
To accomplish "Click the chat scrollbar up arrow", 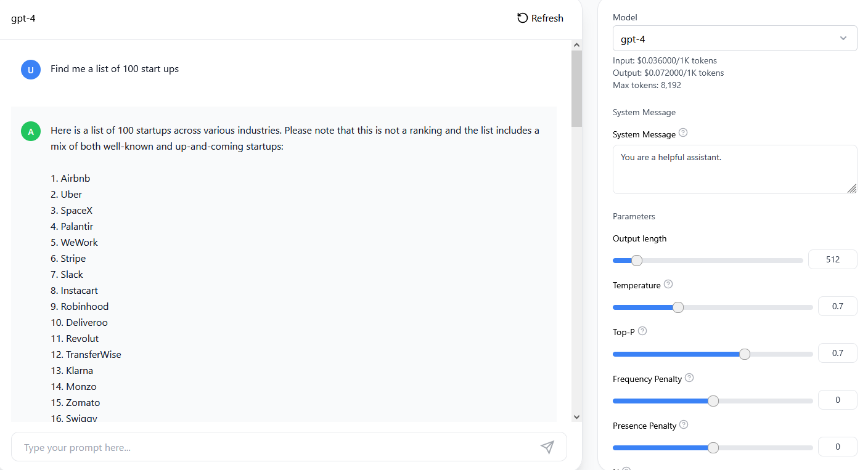I will [577, 45].
